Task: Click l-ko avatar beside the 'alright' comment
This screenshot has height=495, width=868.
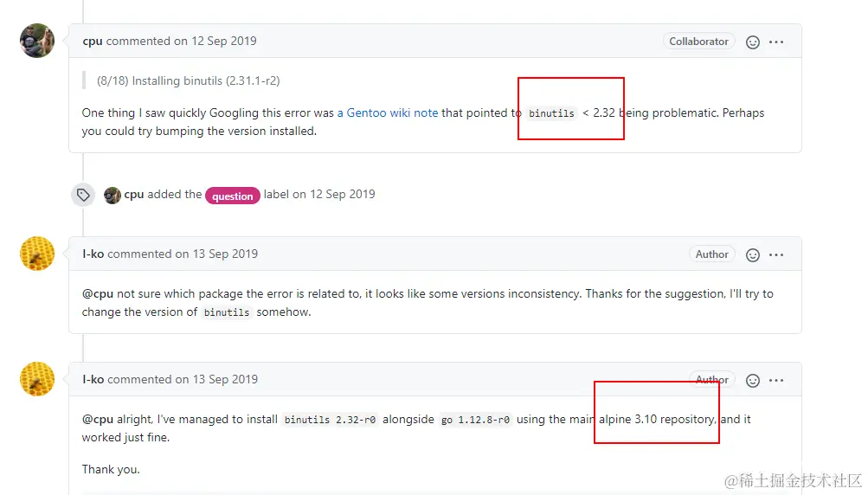Action: (x=37, y=379)
